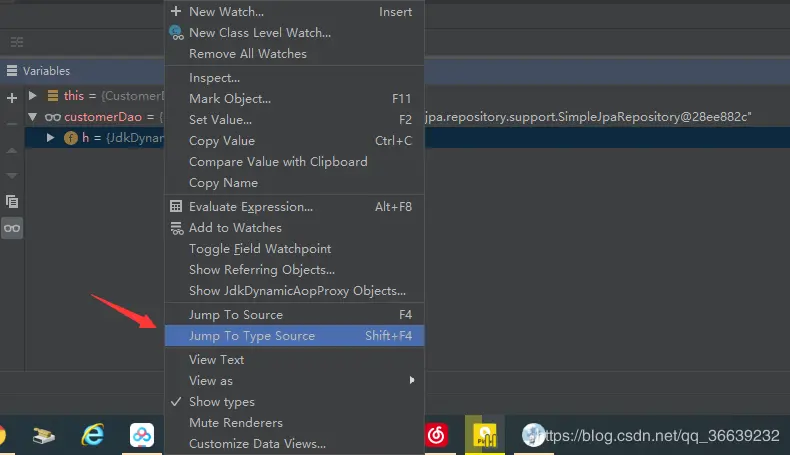
Task: Select Mute Renderers entry
Action: tap(294, 423)
